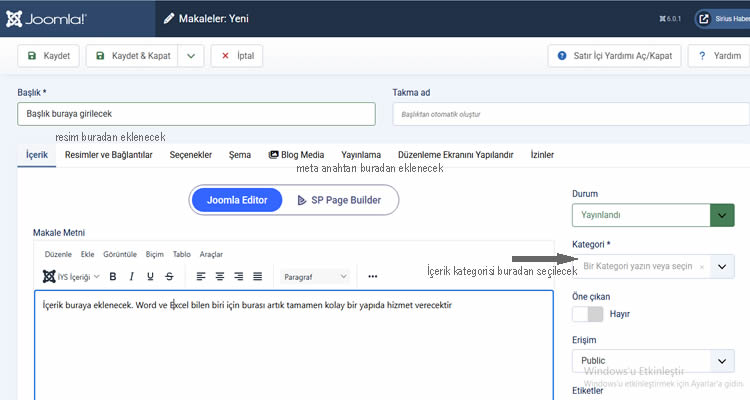750x400 pixels.
Task: Switch to Joomla Editor mode
Action: click(237, 200)
